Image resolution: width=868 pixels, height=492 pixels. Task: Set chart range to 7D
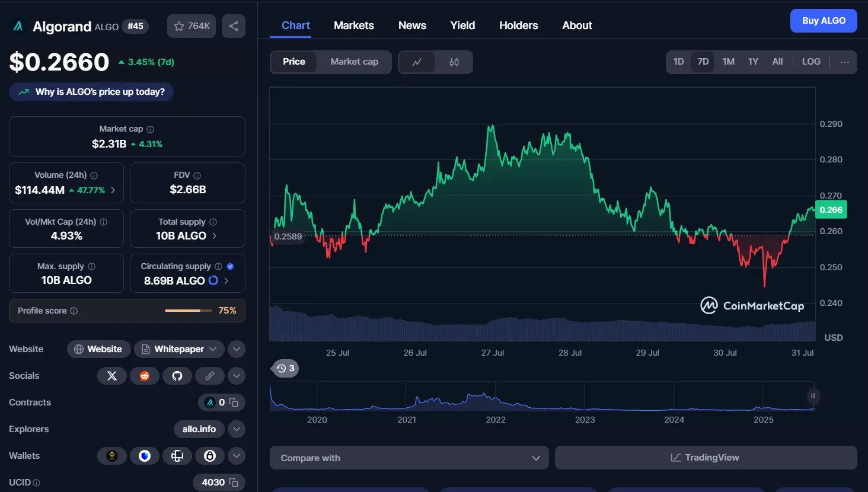tap(703, 62)
